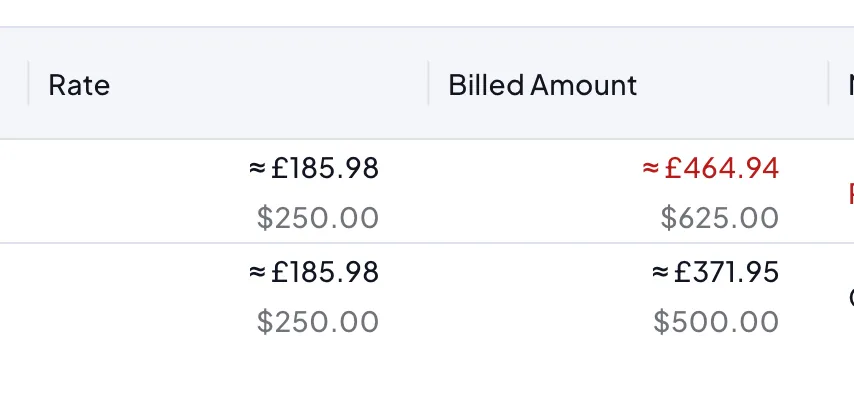The width and height of the screenshot is (854, 406).
Task: Select the first row's $250.00 rate value
Action: [318, 217]
